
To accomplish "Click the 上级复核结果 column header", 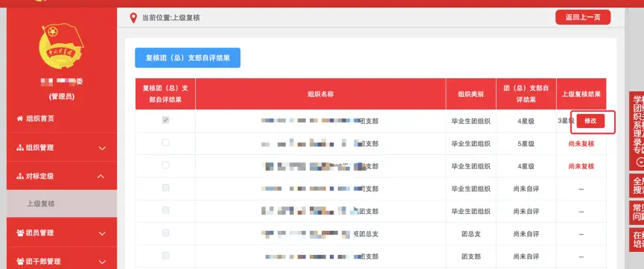I will pyautogui.click(x=581, y=94).
